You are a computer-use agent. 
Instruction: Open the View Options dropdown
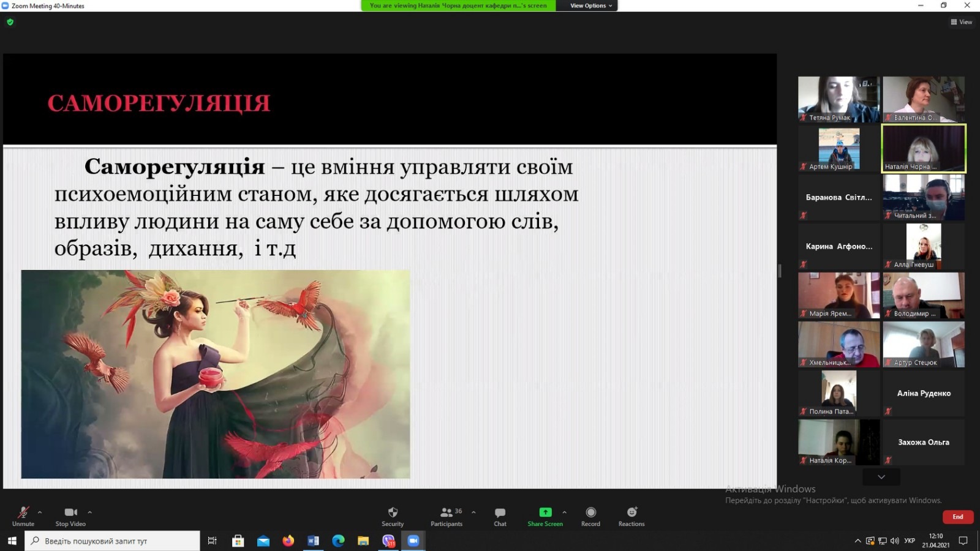point(590,6)
